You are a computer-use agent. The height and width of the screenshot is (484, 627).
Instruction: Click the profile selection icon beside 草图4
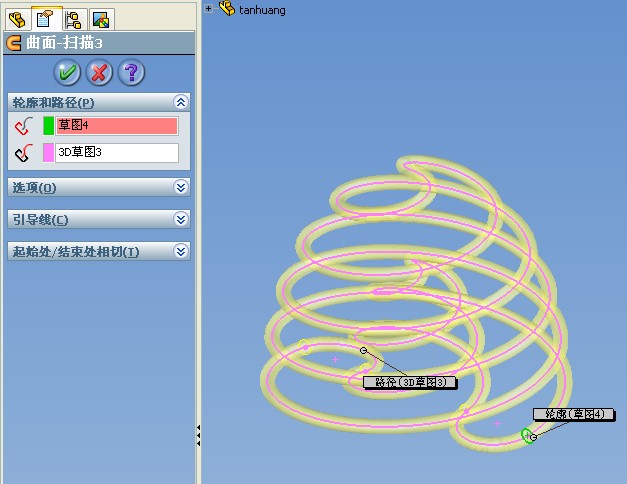pyautogui.click(x=24, y=126)
